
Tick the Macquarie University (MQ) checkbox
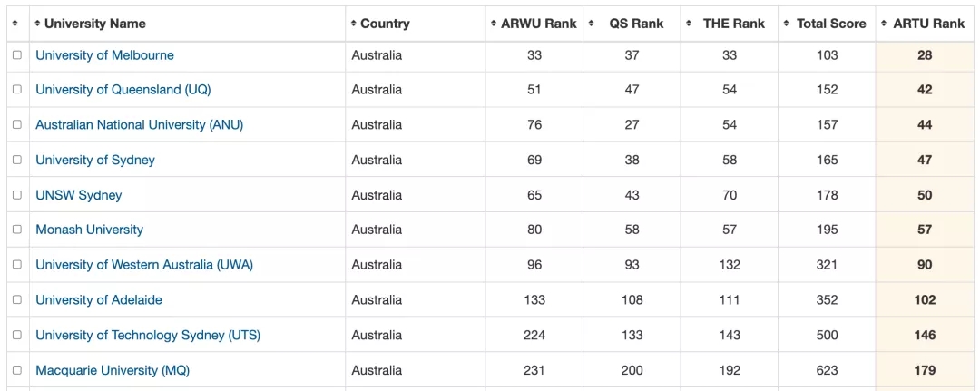pos(17,370)
